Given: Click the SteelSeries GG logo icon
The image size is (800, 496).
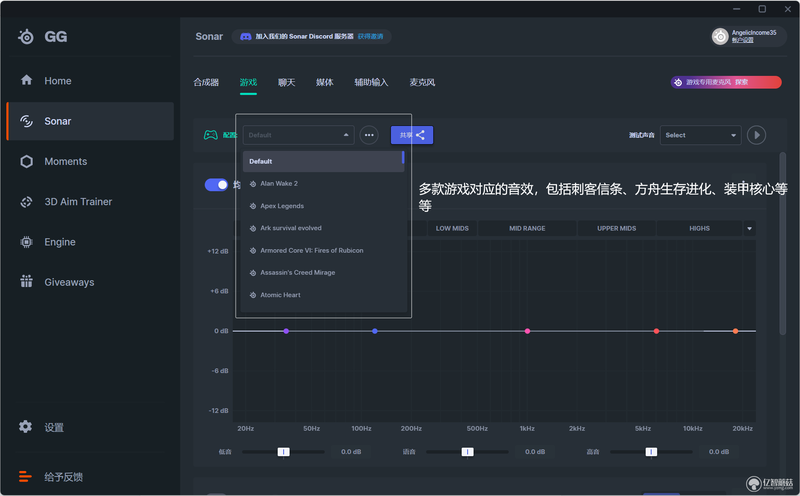Looking at the screenshot, I should pos(26,37).
